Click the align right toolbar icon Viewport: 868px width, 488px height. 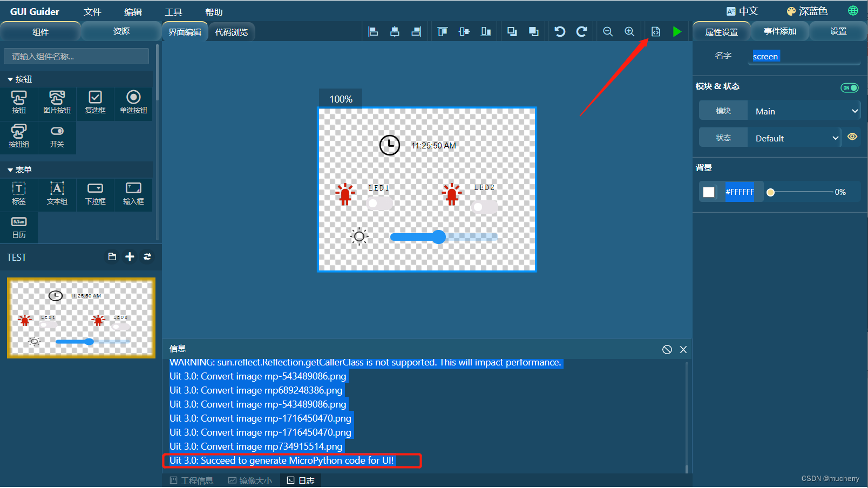(x=416, y=32)
